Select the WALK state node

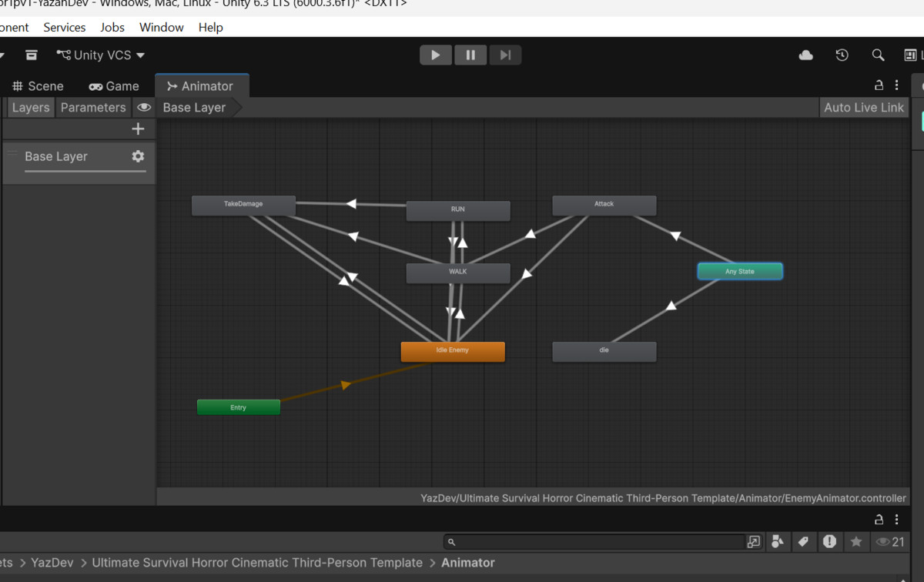pos(458,273)
